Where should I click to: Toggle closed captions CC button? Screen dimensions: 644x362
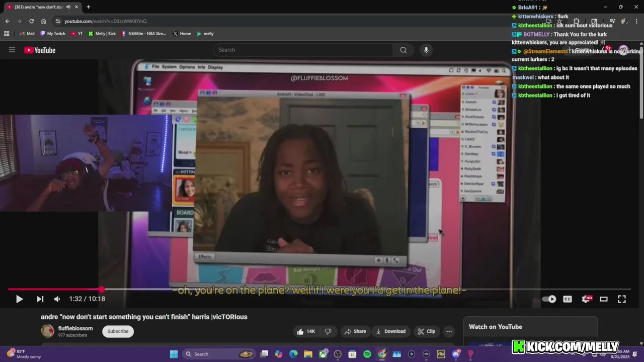(568, 299)
